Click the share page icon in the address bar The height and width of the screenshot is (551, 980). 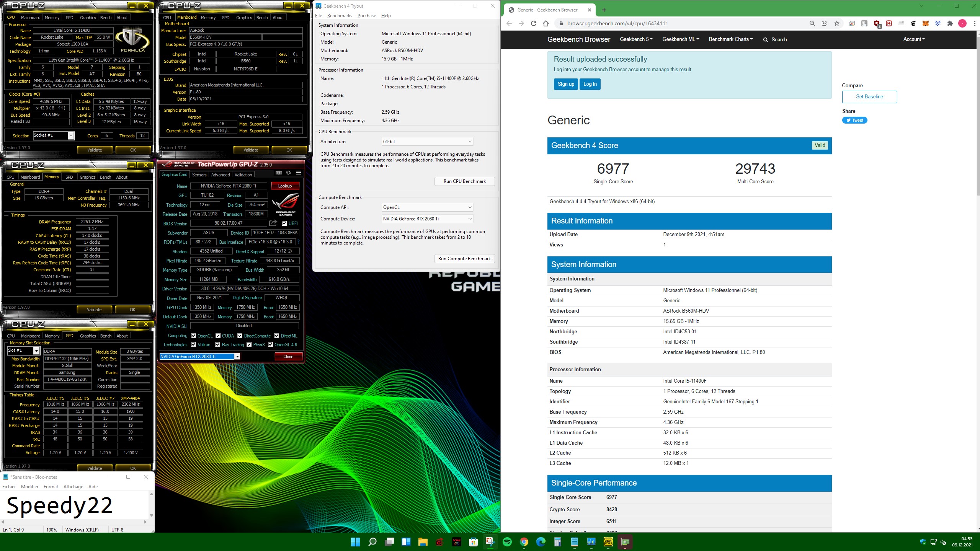coord(825,23)
